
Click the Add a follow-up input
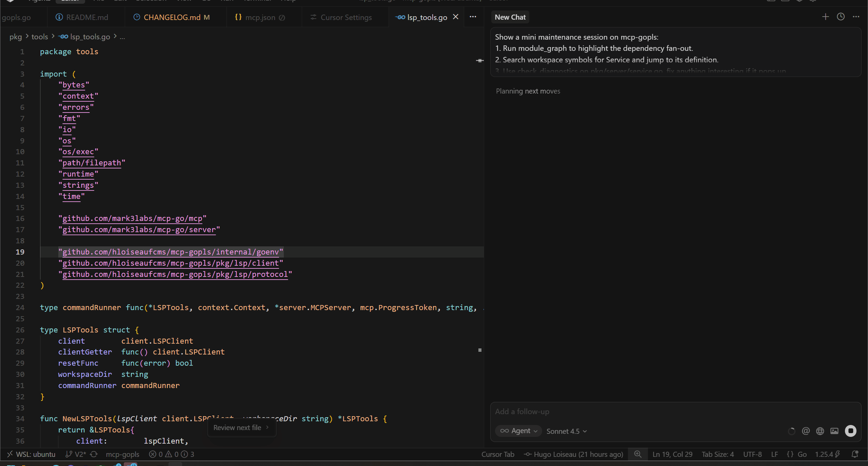(675, 411)
